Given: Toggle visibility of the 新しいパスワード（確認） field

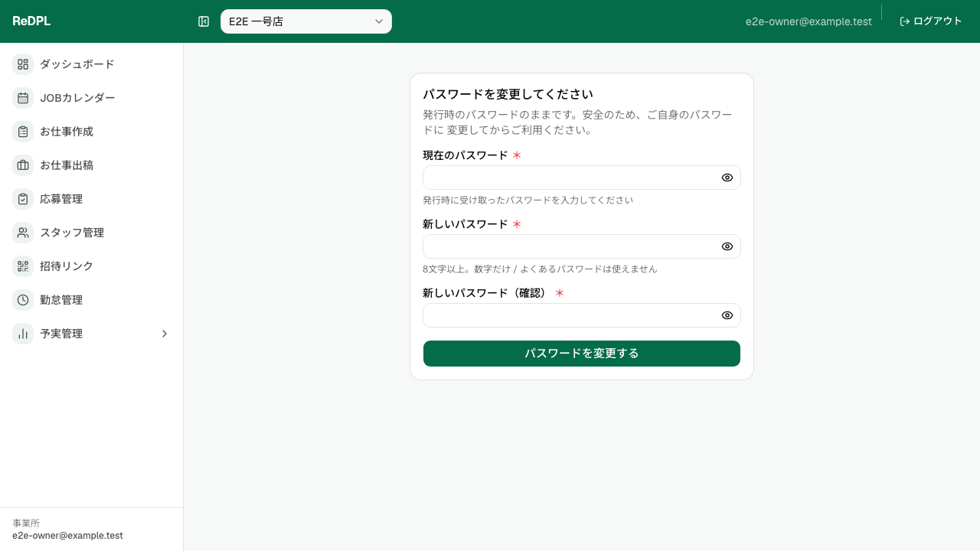Looking at the screenshot, I should click(x=727, y=315).
